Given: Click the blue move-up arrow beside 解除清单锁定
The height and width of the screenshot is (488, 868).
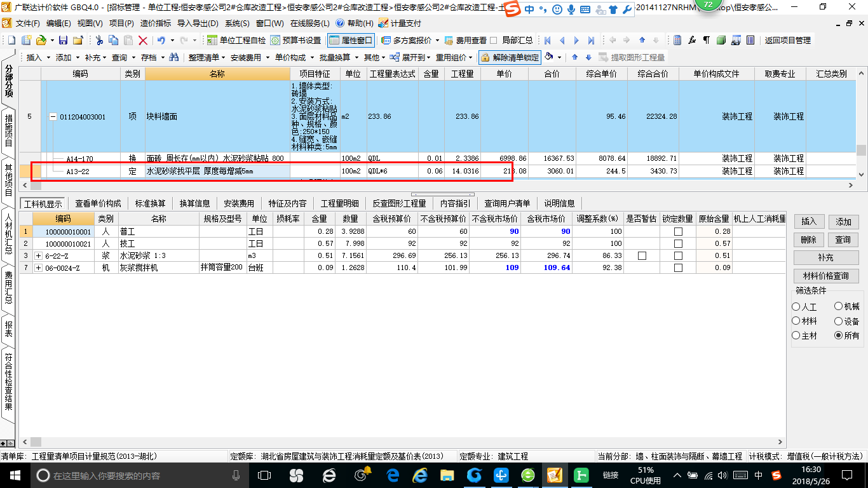Looking at the screenshot, I should pos(574,57).
